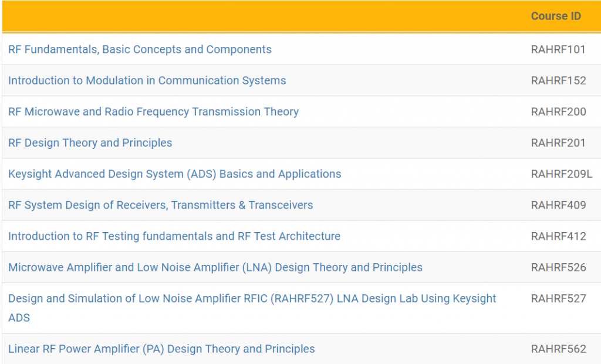Click the RAHRF201 course ID cell

[558, 143]
